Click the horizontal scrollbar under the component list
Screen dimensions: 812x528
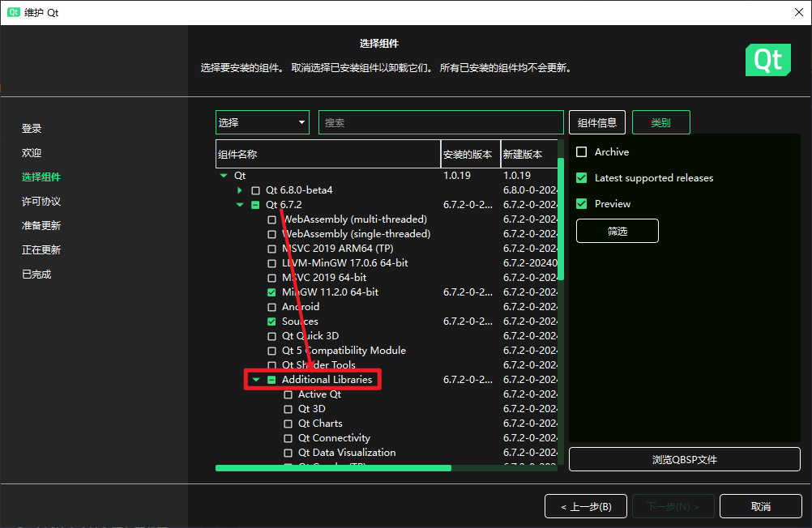pyautogui.click(x=332, y=468)
